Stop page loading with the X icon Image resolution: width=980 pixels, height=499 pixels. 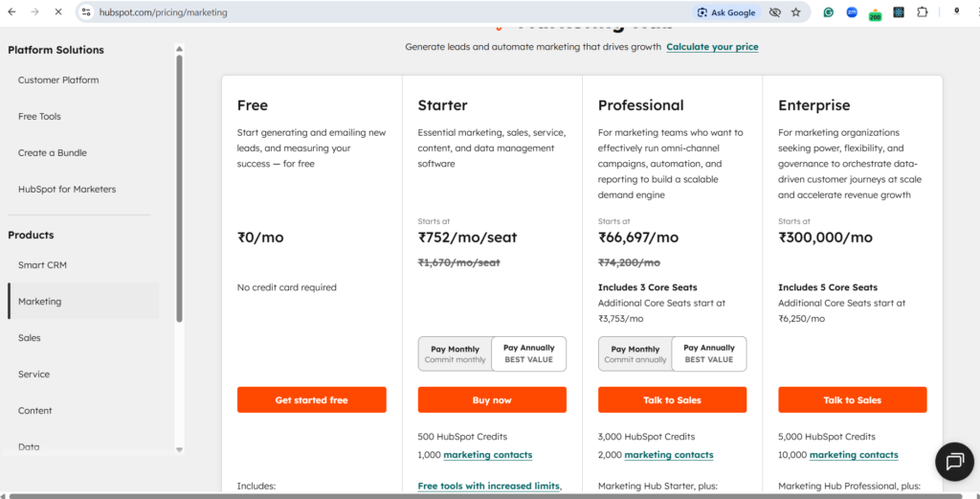[57, 12]
